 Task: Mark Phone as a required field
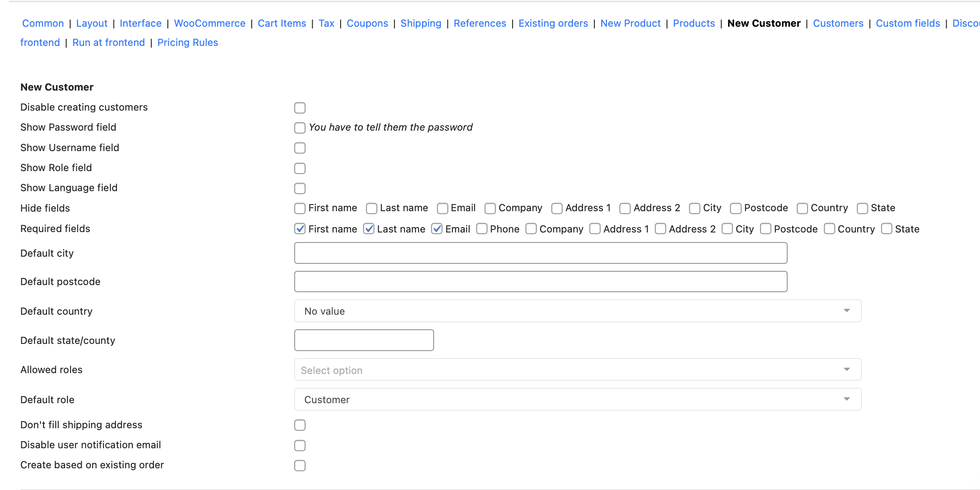(482, 229)
